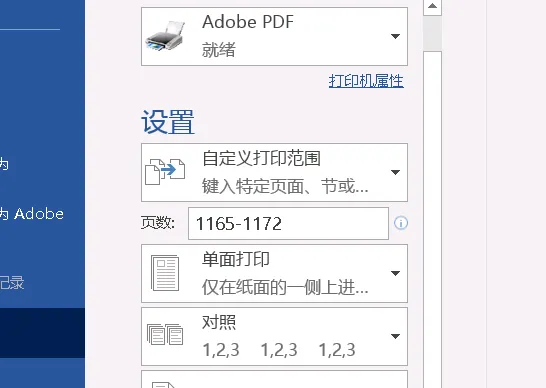Click the sidebar item ending in Adobe

[32, 214]
